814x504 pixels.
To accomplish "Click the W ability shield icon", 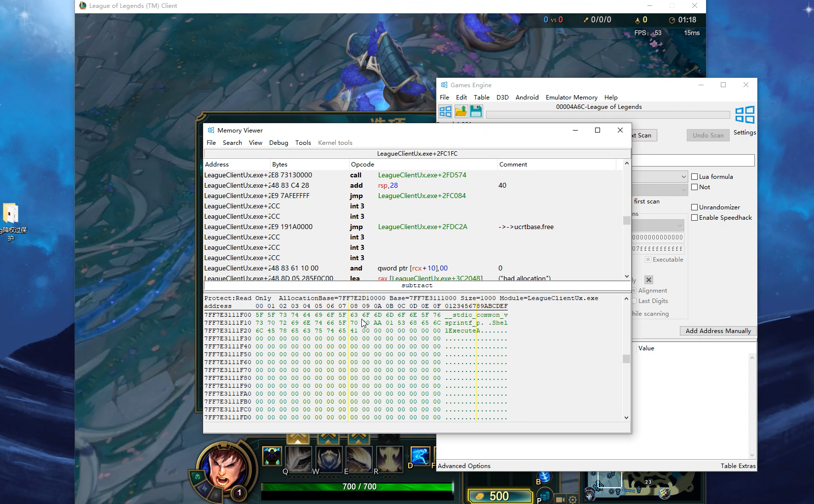I will click(329, 458).
